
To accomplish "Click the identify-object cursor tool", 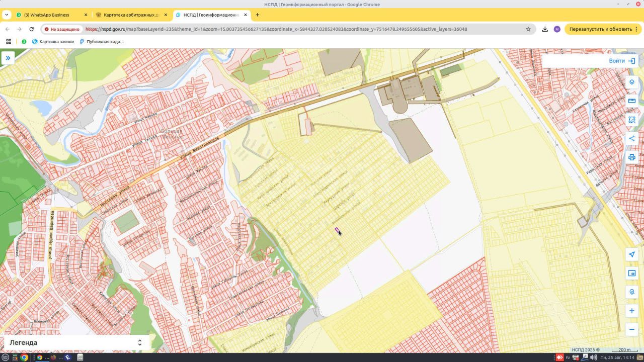I will pos(632,292).
